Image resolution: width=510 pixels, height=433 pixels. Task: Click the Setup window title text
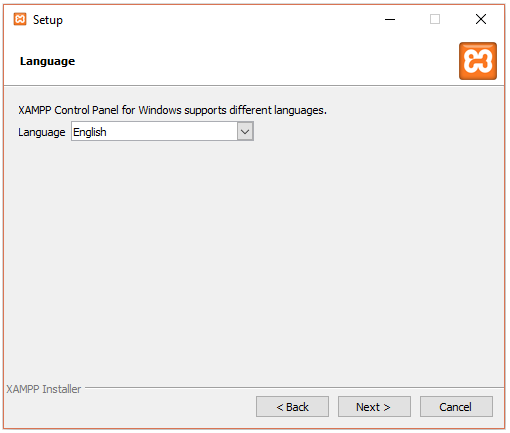tap(48, 20)
